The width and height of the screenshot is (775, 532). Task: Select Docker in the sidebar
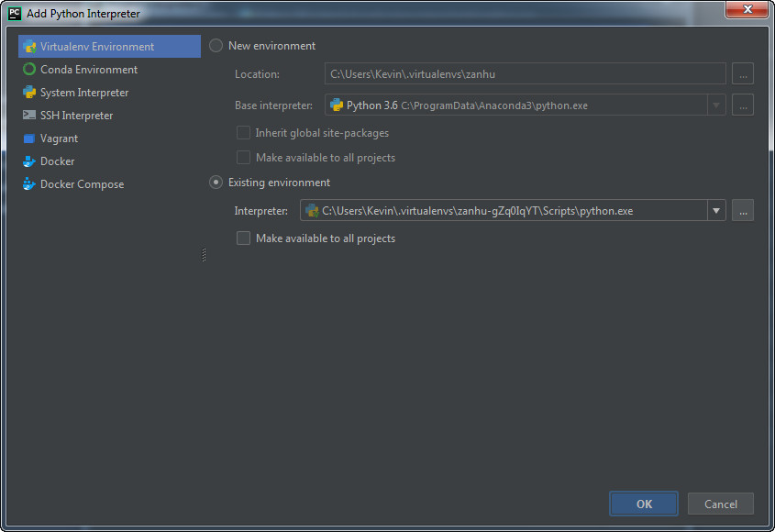(109, 161)
